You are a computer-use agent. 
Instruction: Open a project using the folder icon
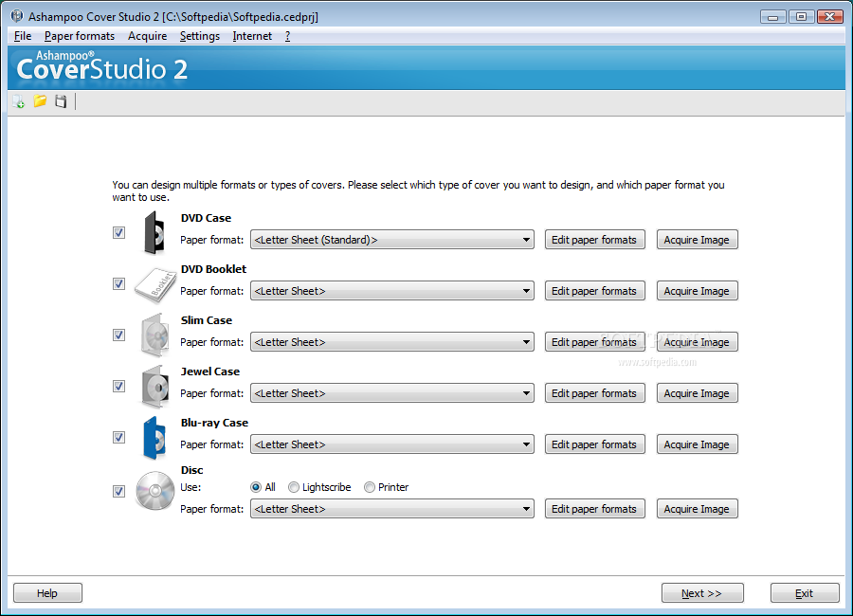coord(39,101)
